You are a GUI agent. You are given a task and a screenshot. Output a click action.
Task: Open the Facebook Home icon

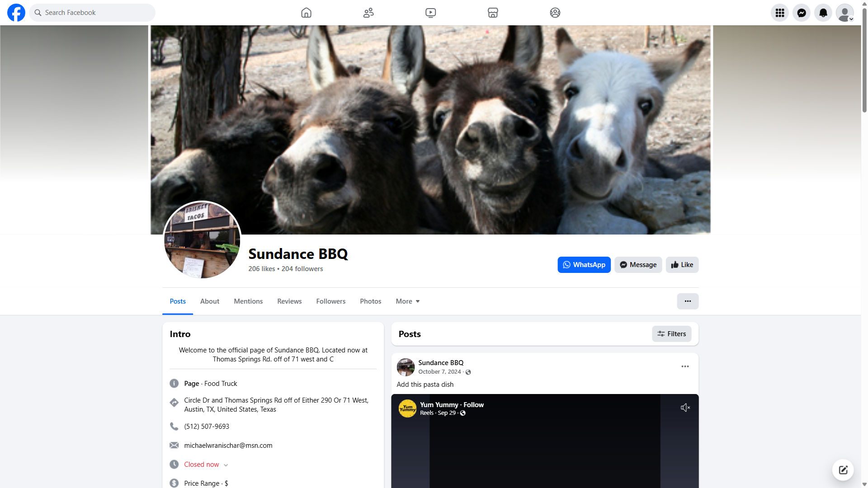coord(306,13)
